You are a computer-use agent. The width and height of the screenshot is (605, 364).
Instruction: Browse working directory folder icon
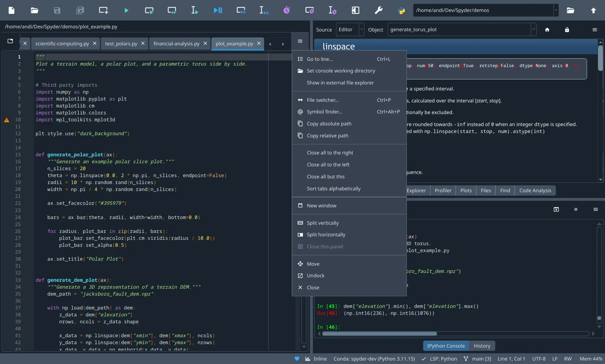click(570, 10)
